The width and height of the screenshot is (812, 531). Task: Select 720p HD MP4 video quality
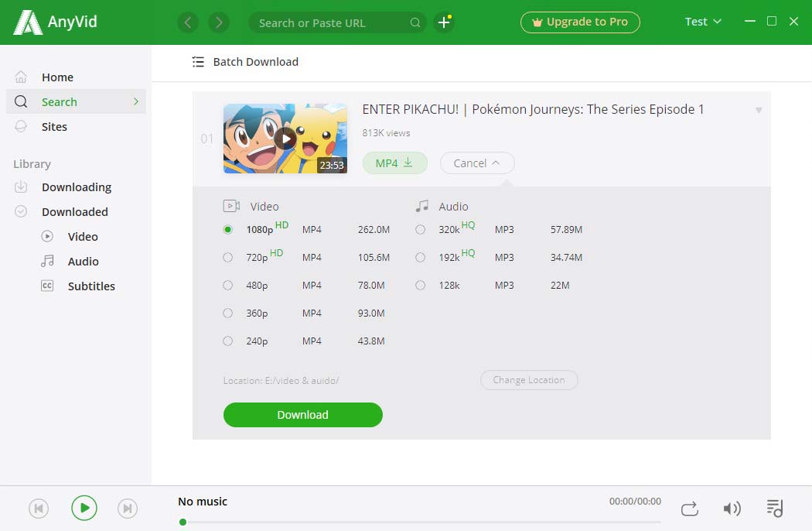(x=228, y=257)
